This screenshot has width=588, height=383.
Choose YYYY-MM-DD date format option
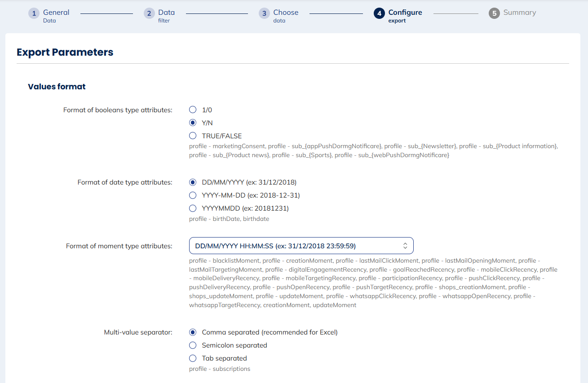click(x=193, y=195)
